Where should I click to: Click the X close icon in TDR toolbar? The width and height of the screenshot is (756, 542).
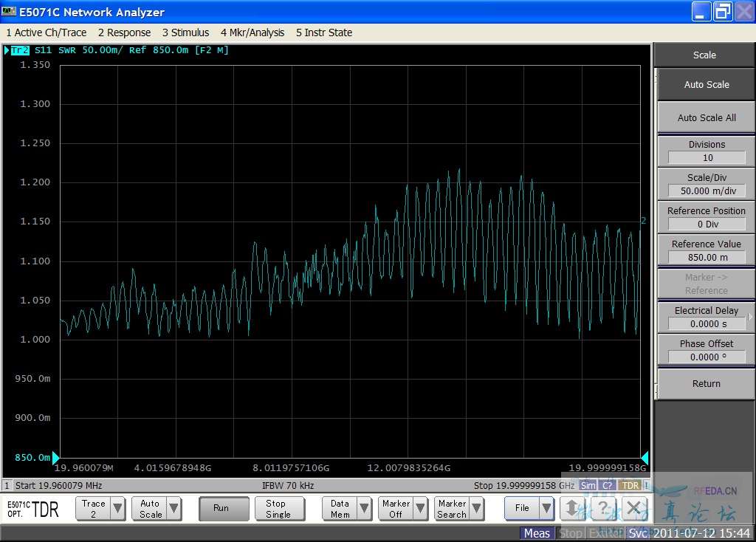click(x=634, y=508)
